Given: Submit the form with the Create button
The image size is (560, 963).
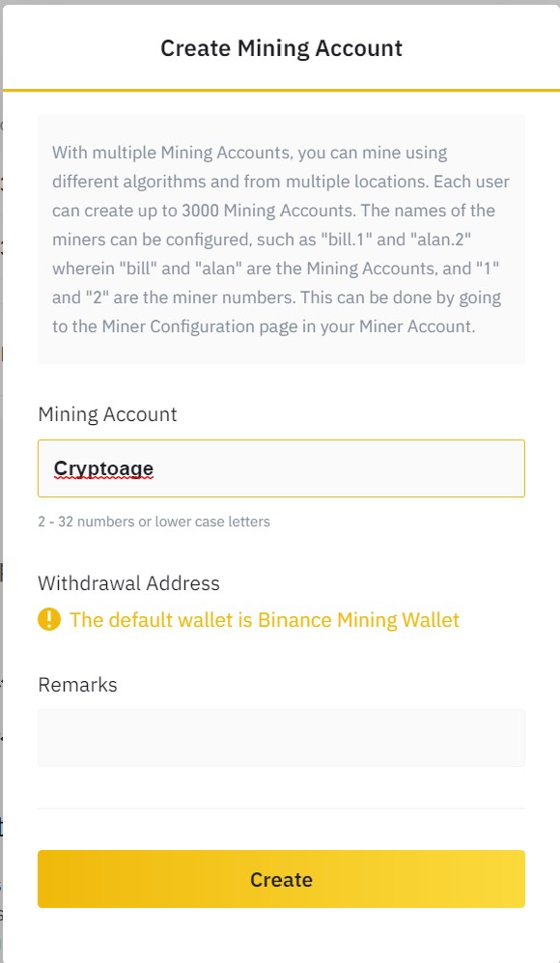Looking at the screenshot, I should tap(281, 879).
